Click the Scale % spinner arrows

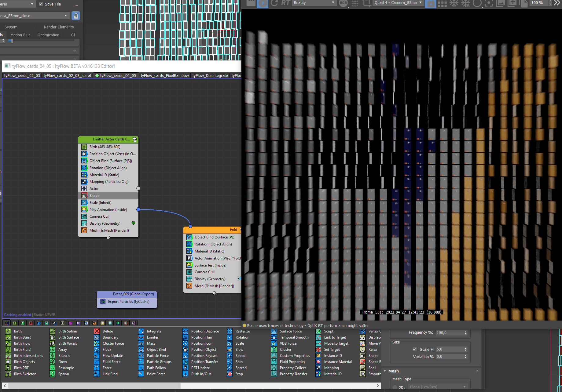(465, 349)
